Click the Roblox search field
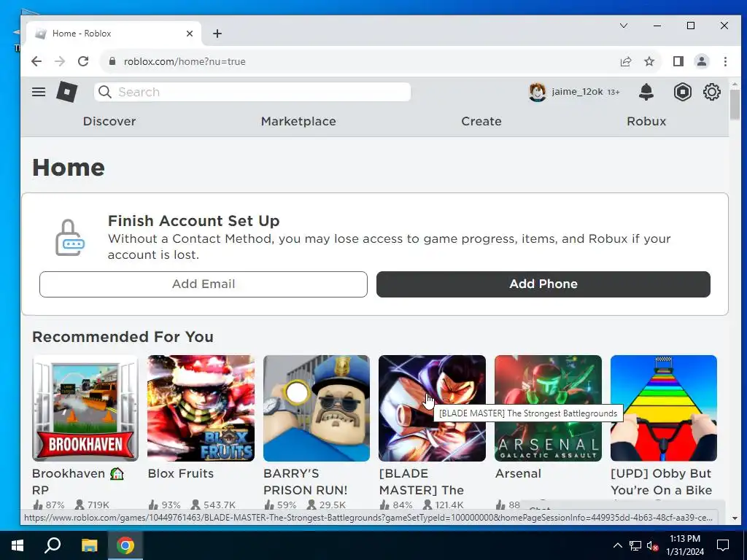Viewport: 747px width, 560px height. (x=252, y=92)
